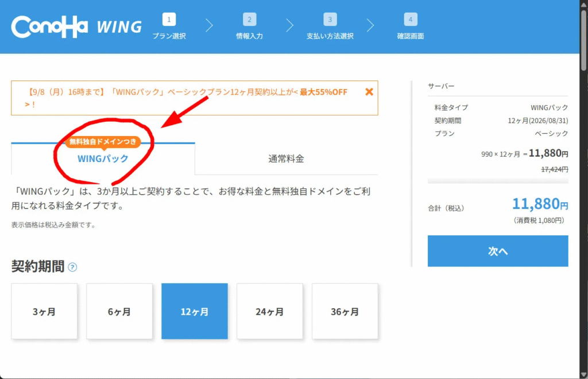Click the 契約期間 section heading
Screen dimensions: 588x379
tap(38, 266)
